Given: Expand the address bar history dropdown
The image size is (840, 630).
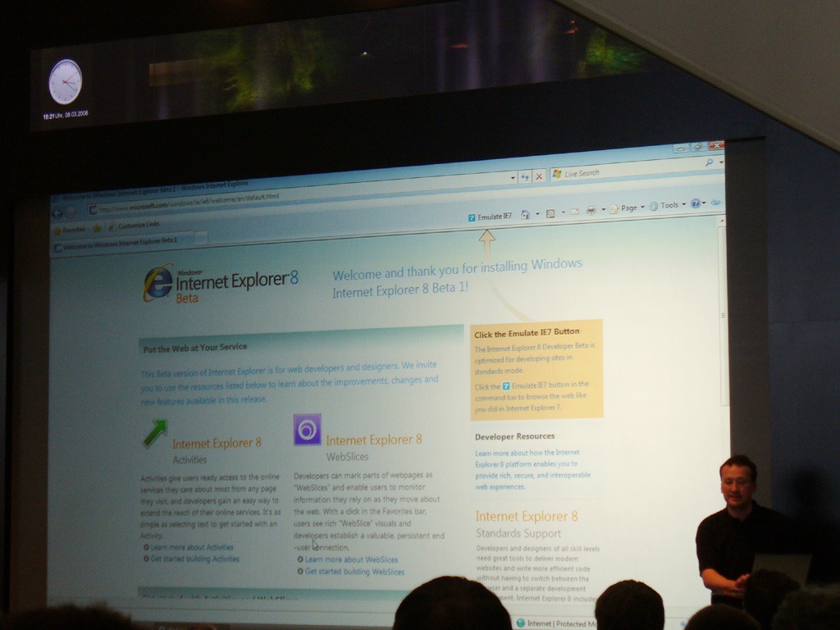Looking at the screenshot, I should tap(513, 177).
